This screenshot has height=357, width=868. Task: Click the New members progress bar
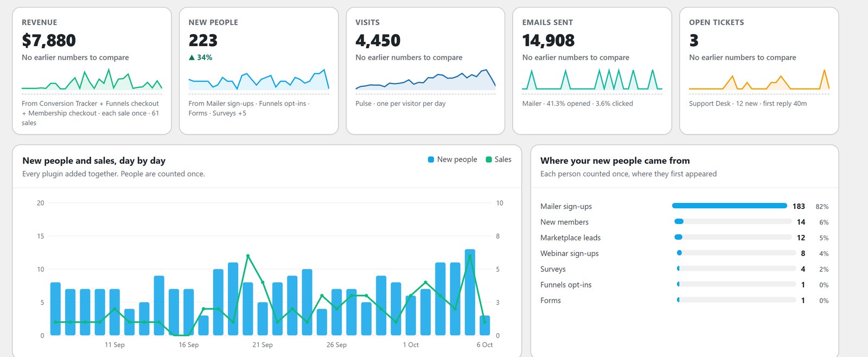pos(733,221)
